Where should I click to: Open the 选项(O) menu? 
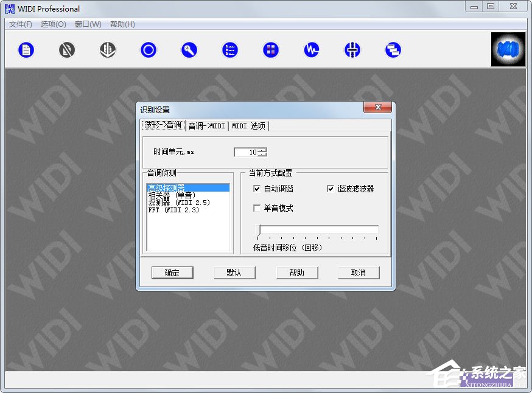[54, 24]
